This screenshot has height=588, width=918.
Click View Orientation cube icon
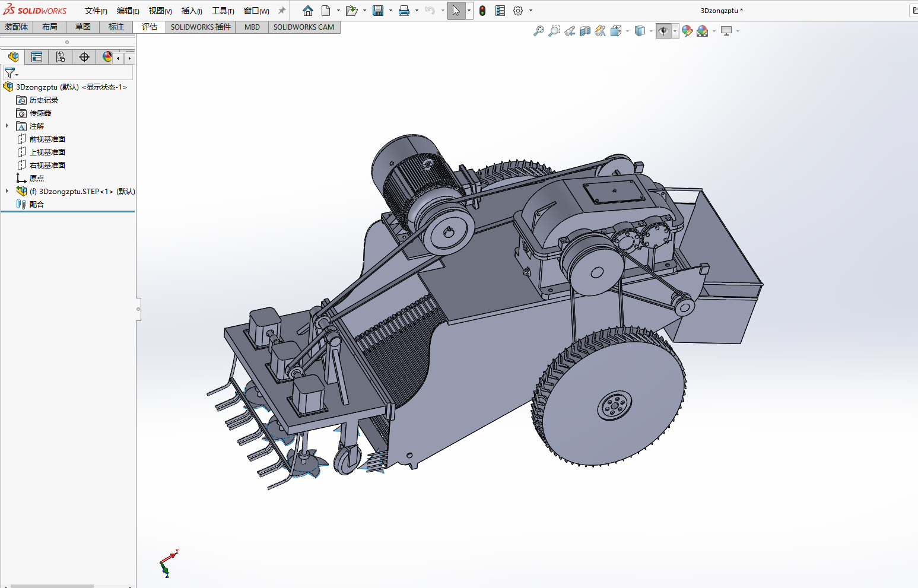[616, 31]
